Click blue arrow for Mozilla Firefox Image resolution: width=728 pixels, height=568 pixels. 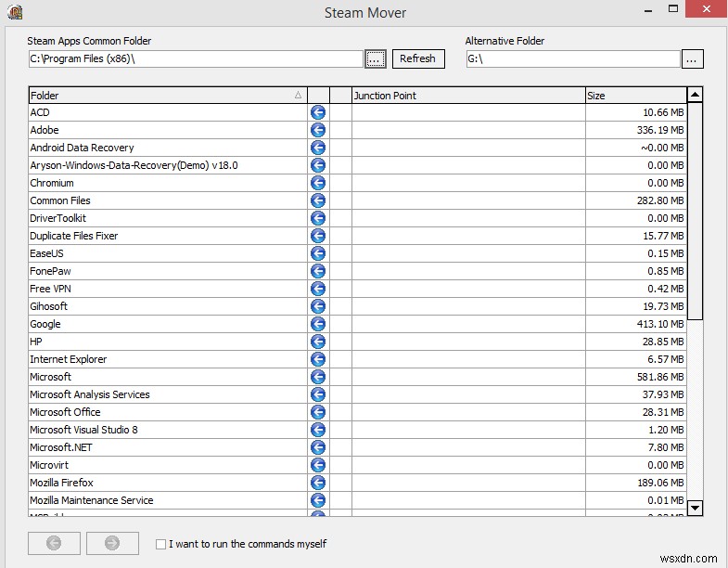click(318, 483)
